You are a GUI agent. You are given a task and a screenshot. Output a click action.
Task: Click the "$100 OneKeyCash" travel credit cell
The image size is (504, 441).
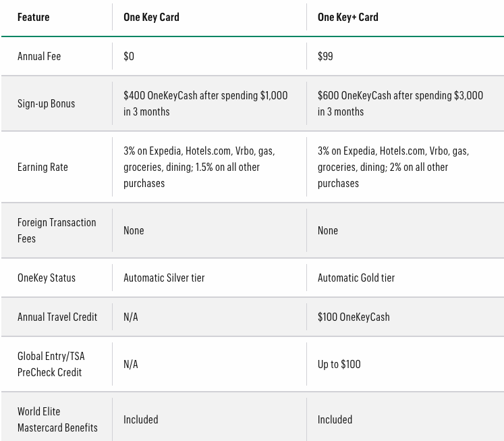354,317
